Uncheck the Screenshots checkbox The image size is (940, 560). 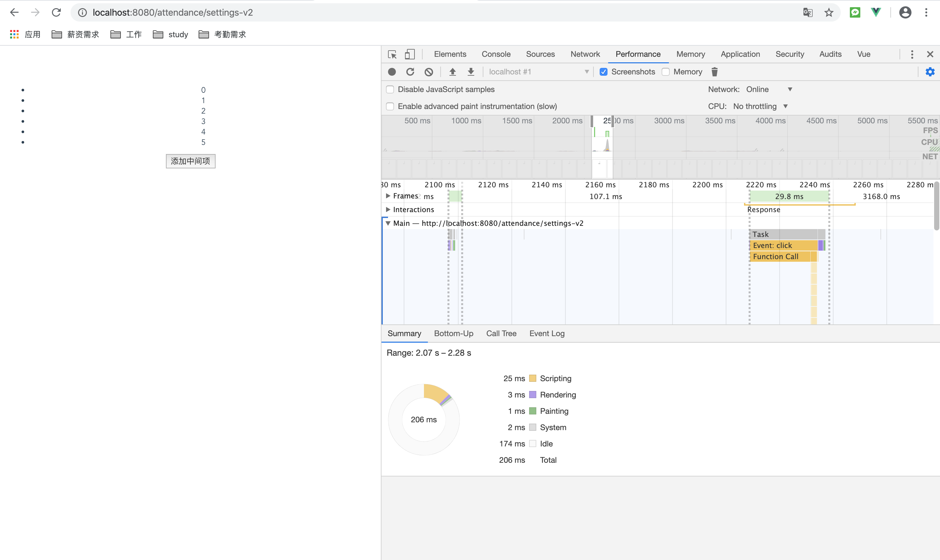point(604,72)
